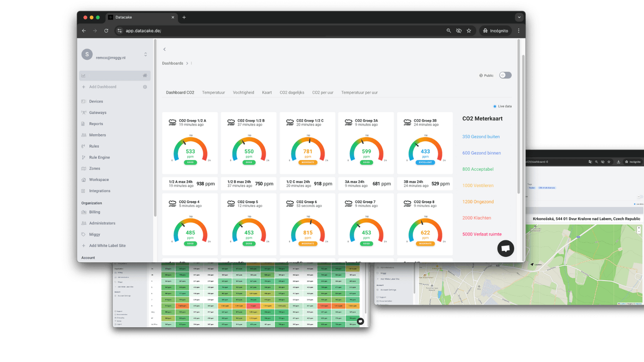Click the zoom magnifier in the address bar
Screen dimensions: 644x362
[449, 31]
